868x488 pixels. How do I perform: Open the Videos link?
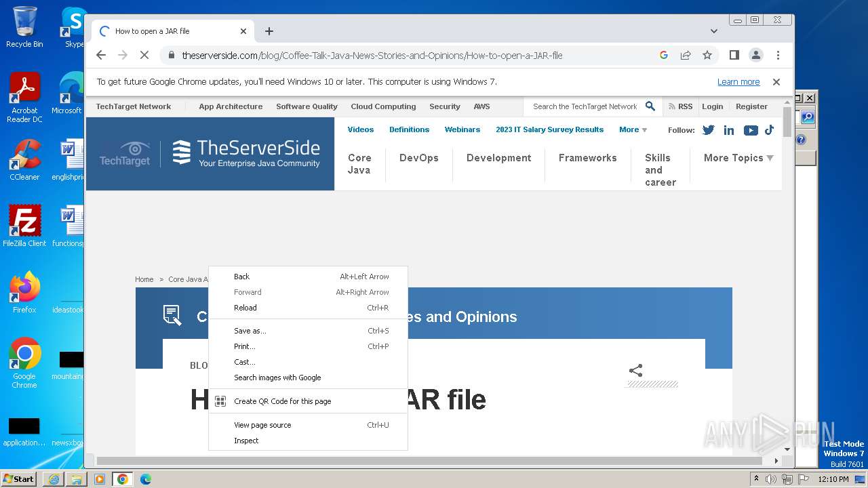pos(361,129)
